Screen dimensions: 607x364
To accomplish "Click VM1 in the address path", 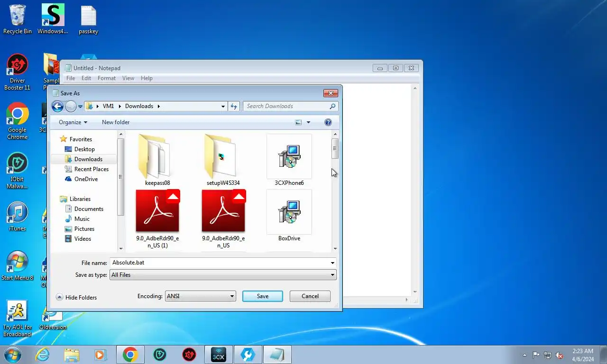I will point(108,106).
